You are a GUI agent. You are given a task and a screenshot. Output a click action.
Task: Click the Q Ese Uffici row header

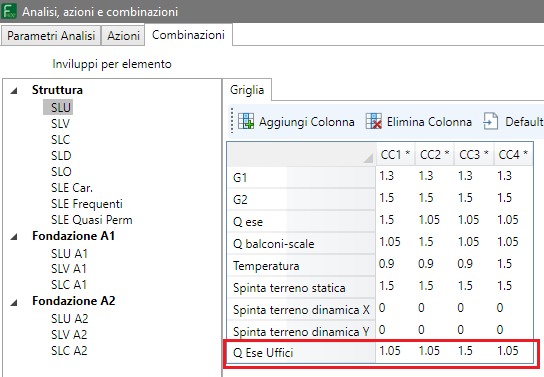pos(301,352)
